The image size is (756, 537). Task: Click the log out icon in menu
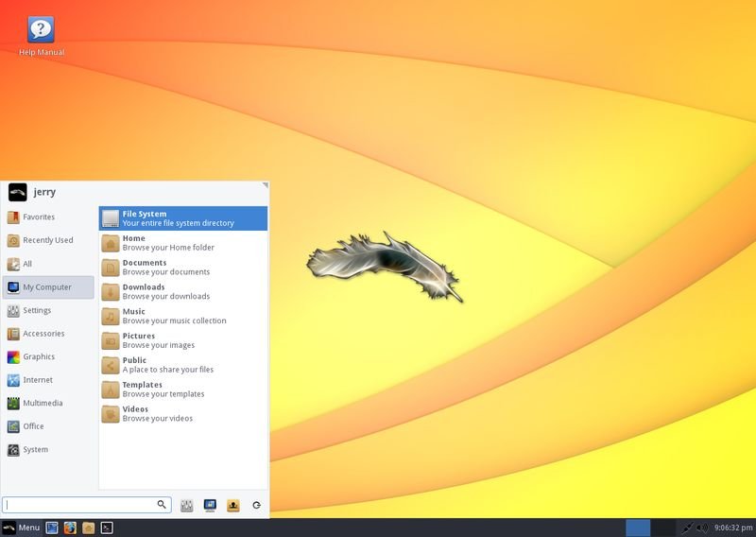pos(232,506)
